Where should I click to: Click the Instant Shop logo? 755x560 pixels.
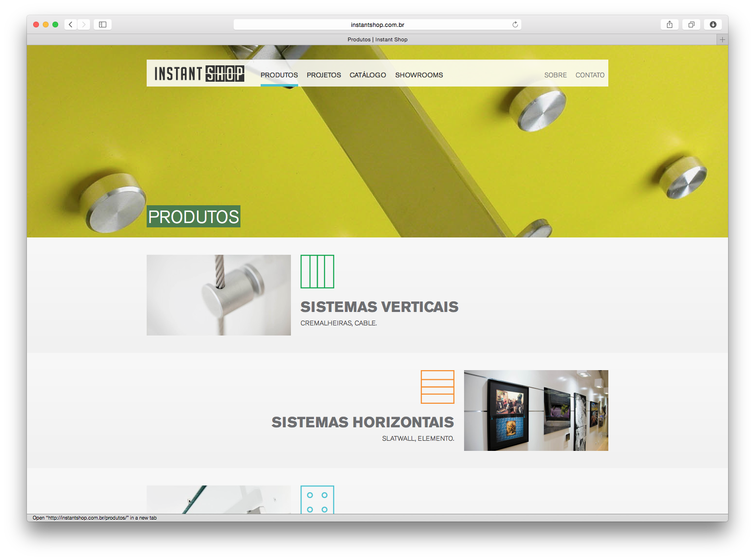pos(199,74)
